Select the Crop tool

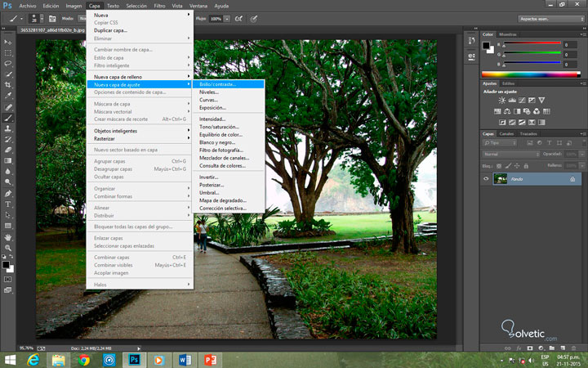point(8,85)
